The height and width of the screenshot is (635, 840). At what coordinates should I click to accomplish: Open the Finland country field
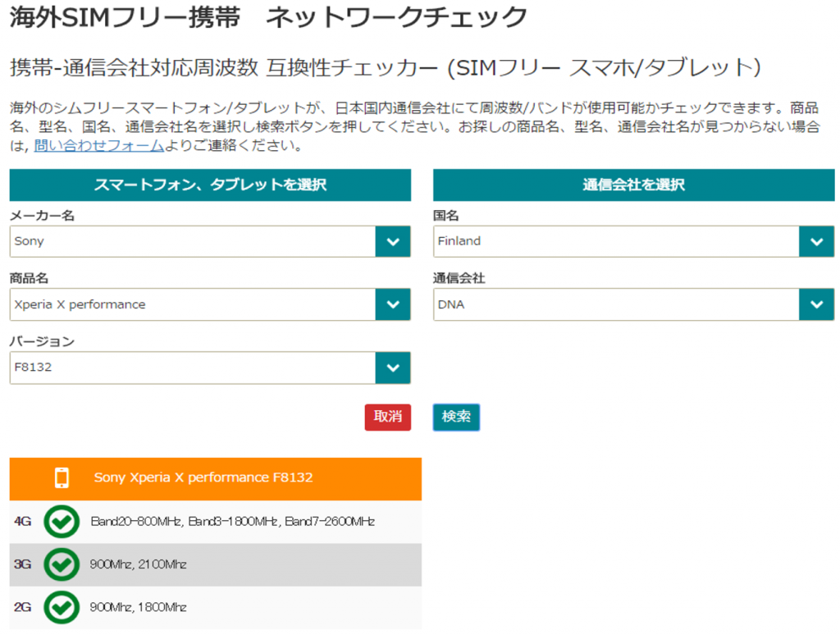(634, 242)
